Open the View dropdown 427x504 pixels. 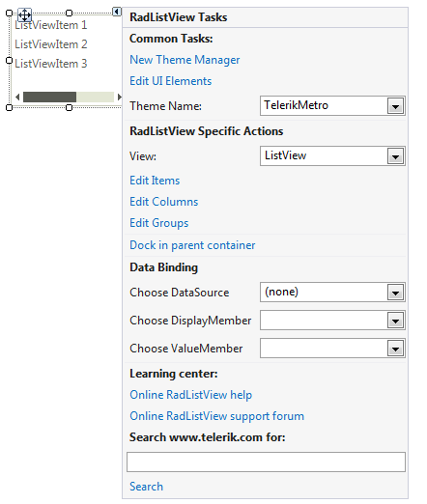tap(395, 156)
